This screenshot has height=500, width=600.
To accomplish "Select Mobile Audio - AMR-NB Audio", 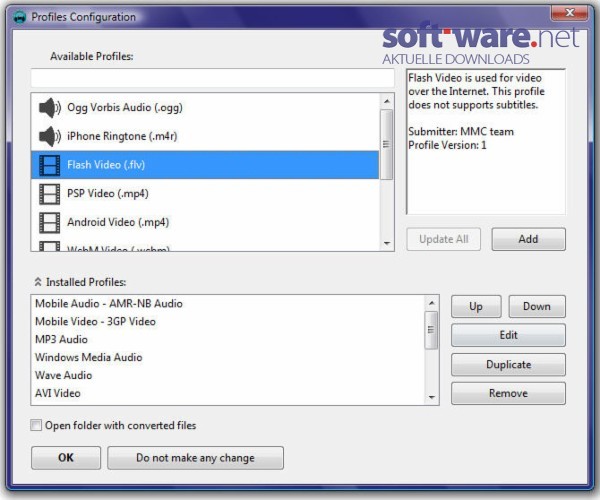I will click(228, 304).
